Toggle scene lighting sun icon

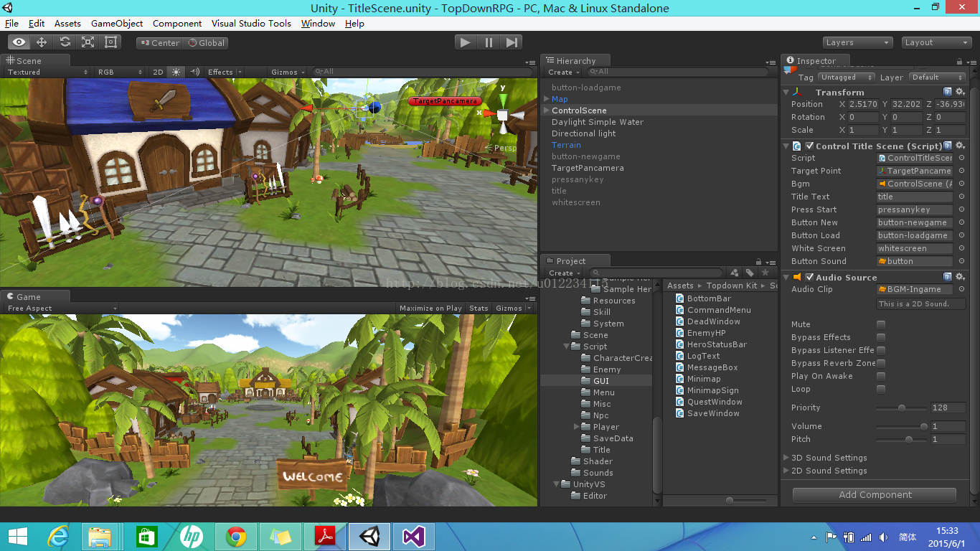176,72
